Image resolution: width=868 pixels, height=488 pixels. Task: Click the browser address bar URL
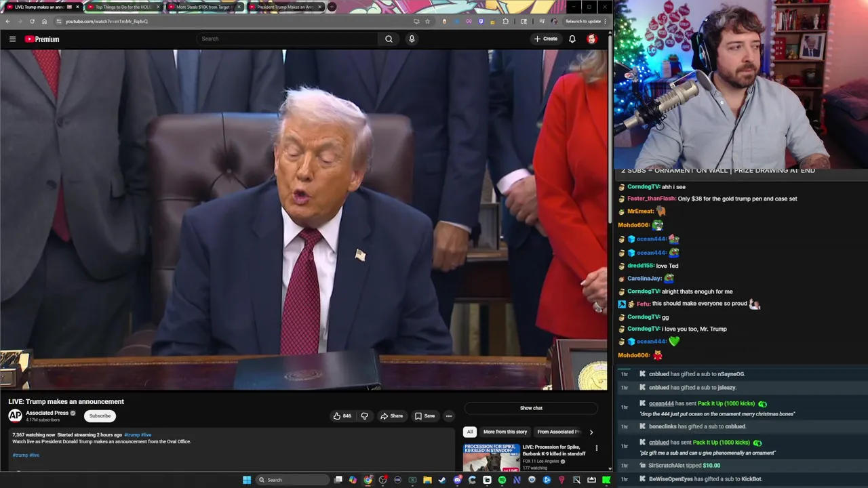(x=106, y=21)
